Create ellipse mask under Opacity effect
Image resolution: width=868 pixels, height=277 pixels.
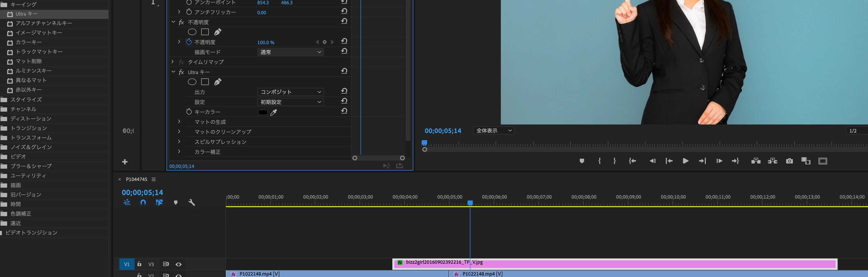pyautogui.click(x=192, y=32)
